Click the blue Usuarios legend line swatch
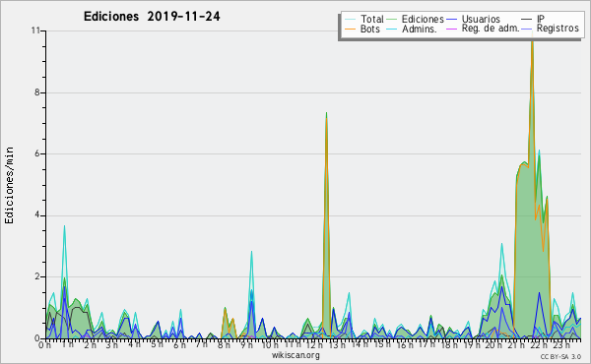 click(451, 20)
